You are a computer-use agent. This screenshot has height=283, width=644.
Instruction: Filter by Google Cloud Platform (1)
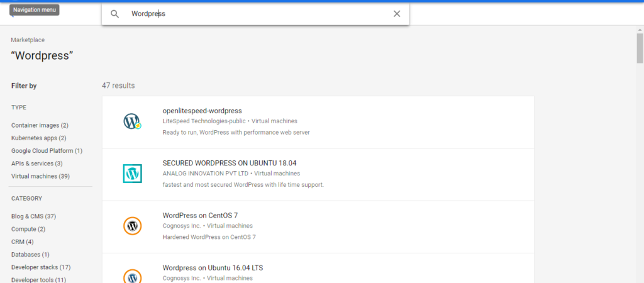coord(47,151)
